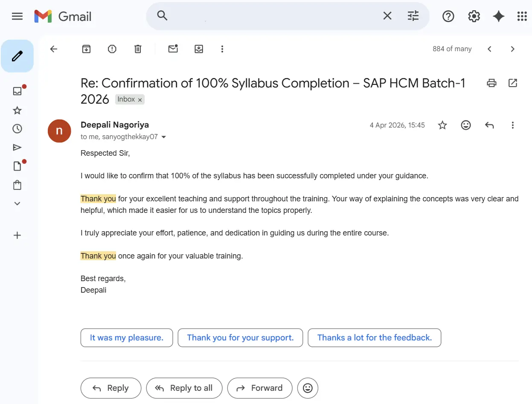
Task: Select smart reply 'It was my pleasure.'
Action: pos(127,337)
